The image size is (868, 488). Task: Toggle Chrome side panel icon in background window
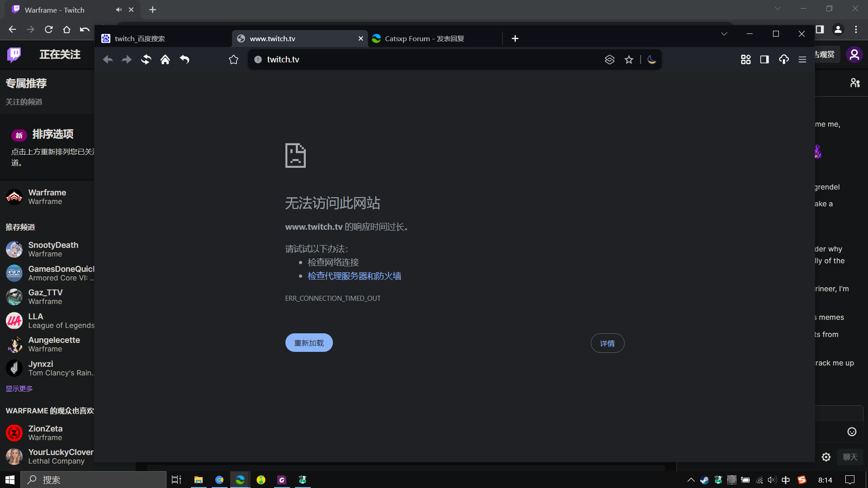[820, 29]
